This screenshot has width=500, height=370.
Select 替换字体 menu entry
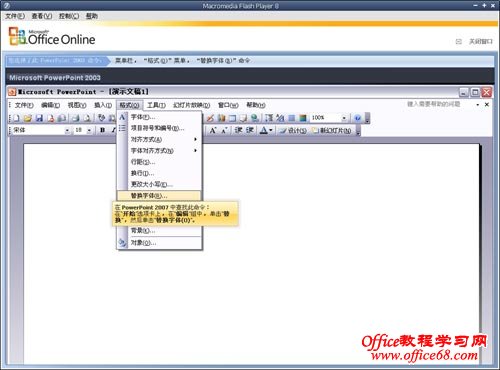click(x=159, y=196)
